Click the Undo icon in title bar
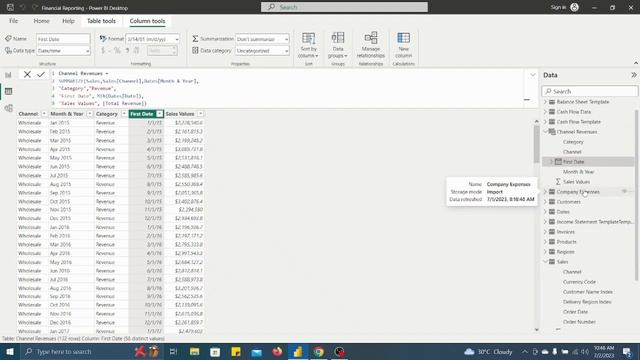This screenshot has width=640, height=360. point(23,7)
